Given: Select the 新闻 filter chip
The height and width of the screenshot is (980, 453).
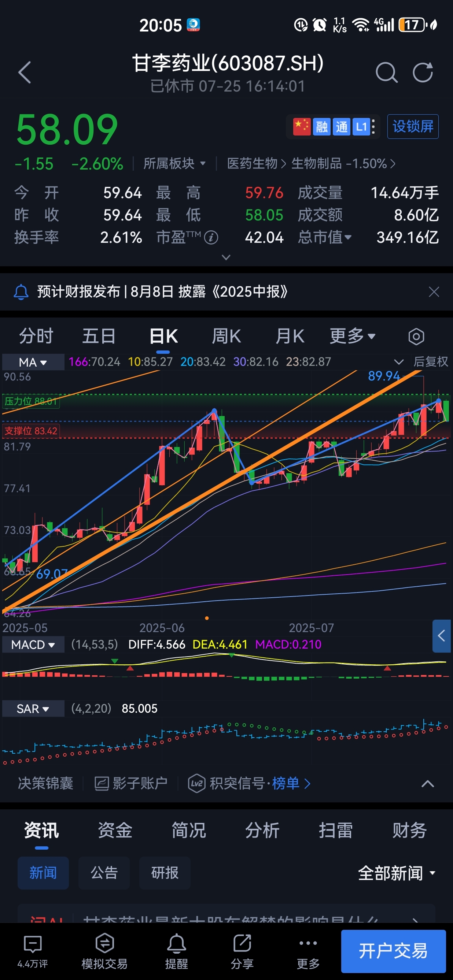Looking at the screenshot, I should coord(43,873).
